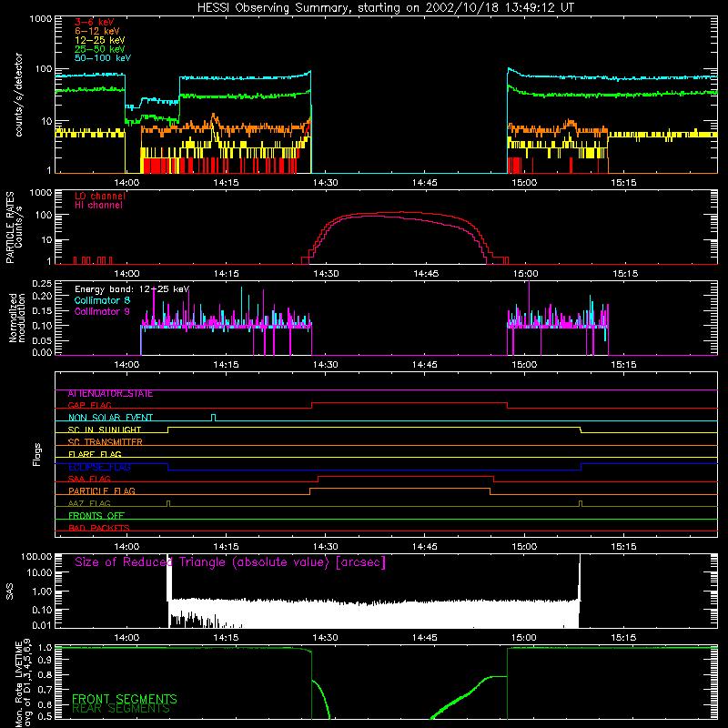
Task: Select the LO channel legend label
Action: [100, 196]
